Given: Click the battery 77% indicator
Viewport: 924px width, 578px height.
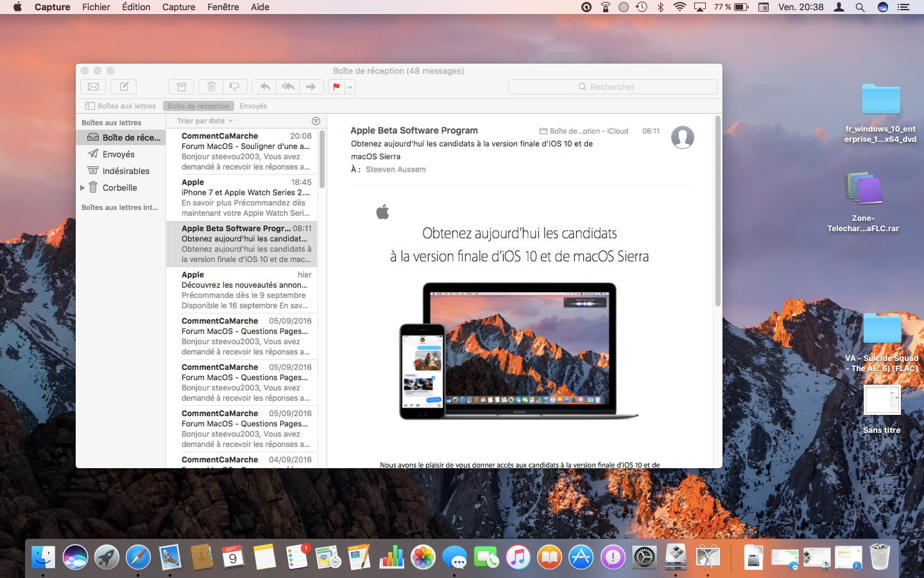Looking at the screenshot, I should pyautogui.click(x=731, y=7).
